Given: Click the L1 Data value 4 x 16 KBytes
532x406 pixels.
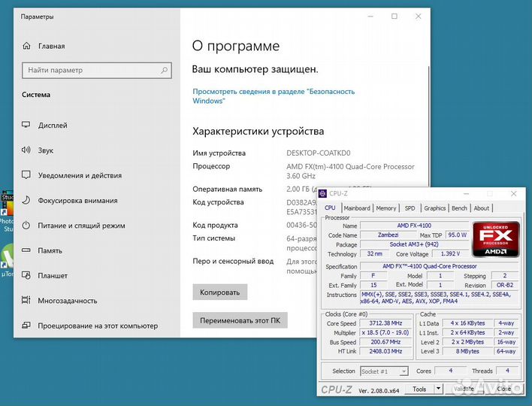Looking at the screenshot, I should 467,323.
